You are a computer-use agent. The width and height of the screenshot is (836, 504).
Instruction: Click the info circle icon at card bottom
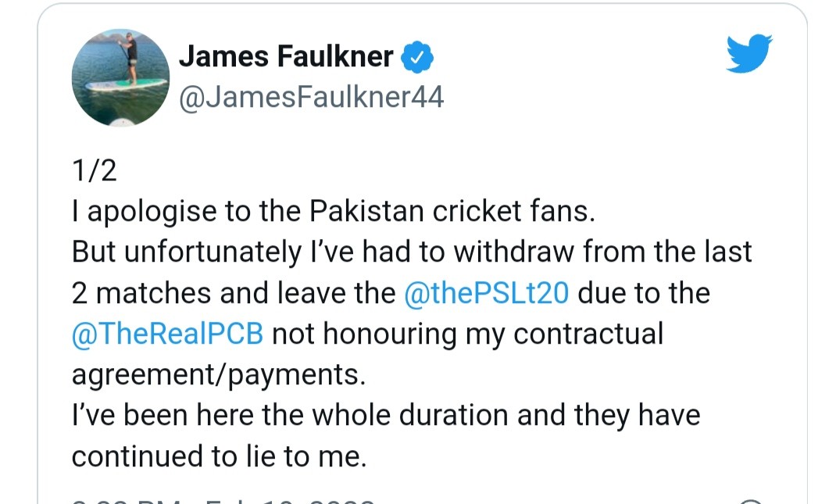[x=750, y=502]
